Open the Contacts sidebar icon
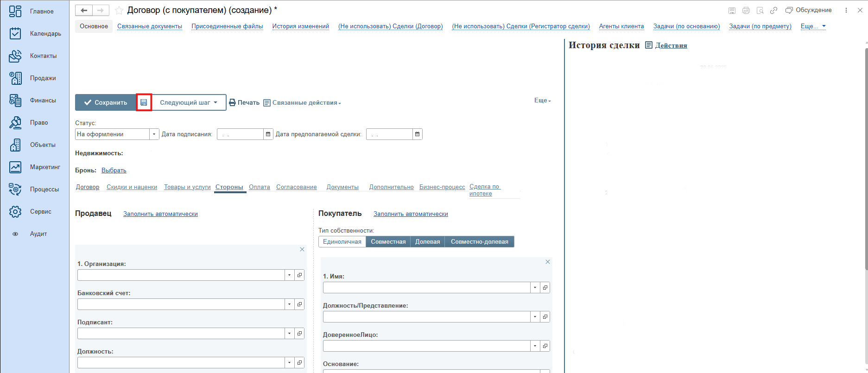Image resolution: width=868 pixels, height=373 pixels. click(15, 56)
